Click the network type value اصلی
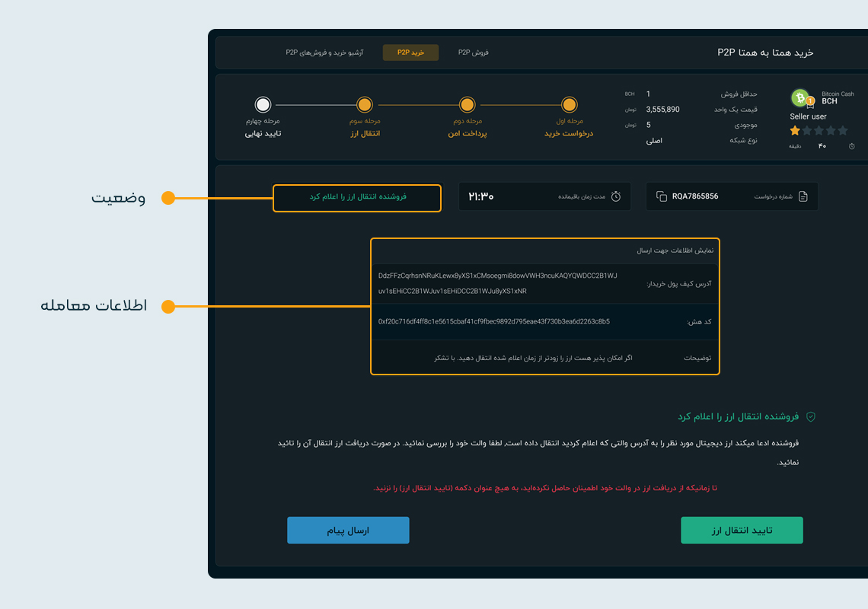The image size is (868, 609). (654, 141)
